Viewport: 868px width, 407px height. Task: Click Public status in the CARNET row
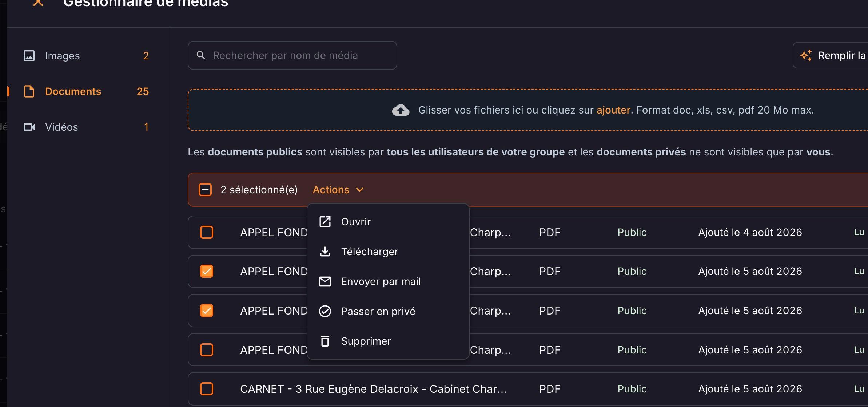[632, 389]
